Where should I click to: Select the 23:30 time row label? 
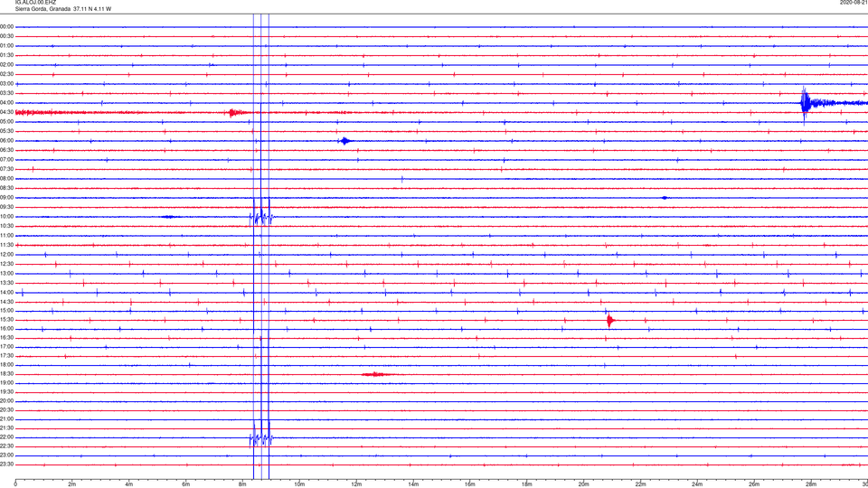pyautogui.click(x=7, y=465)
